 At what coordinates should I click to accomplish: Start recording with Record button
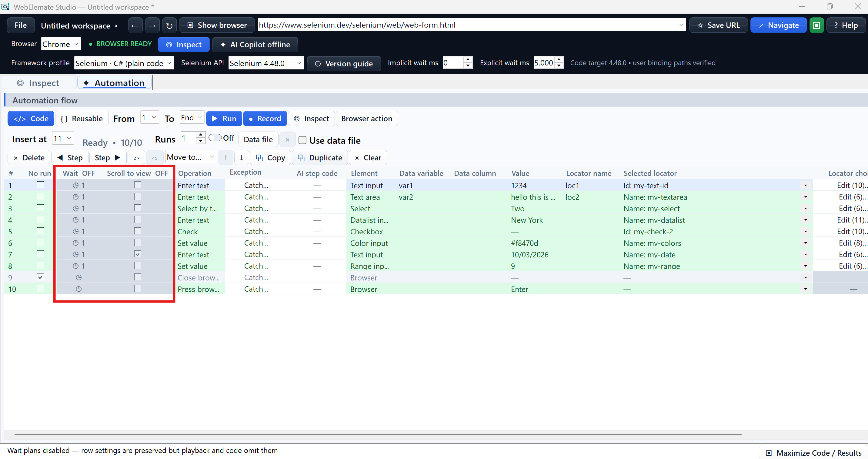pos(265,119)
